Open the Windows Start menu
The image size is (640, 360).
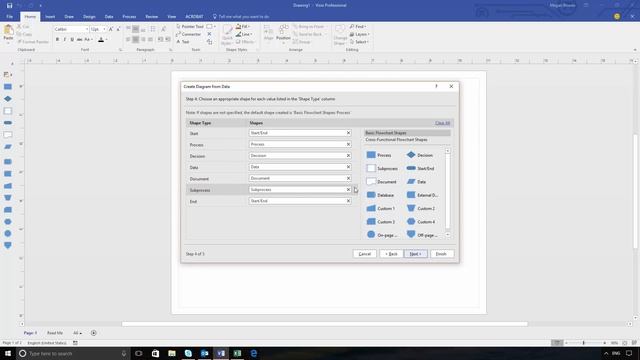click(x=8, y=353)
